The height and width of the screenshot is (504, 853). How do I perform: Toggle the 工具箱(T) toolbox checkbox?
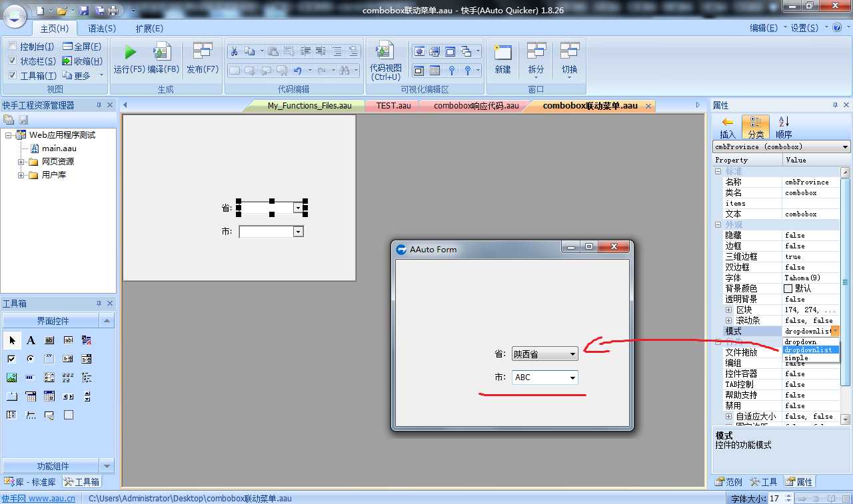tap(12, 76)
